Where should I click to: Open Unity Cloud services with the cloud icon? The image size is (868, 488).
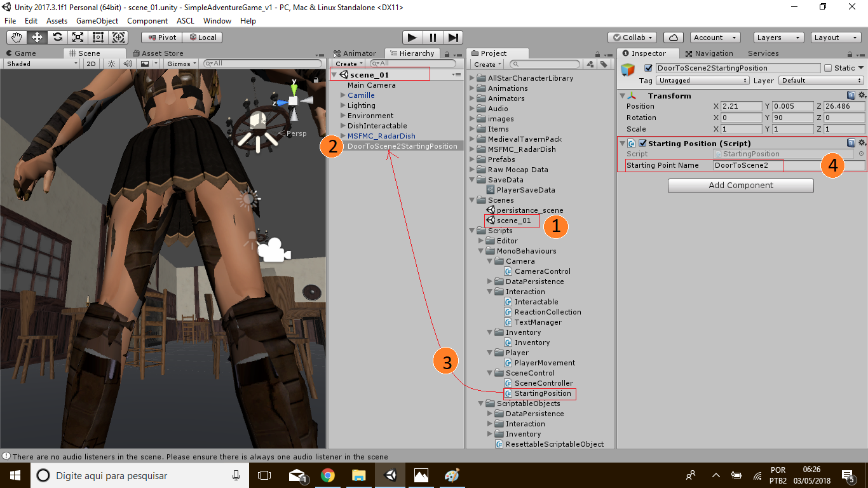tap(673, 37)
